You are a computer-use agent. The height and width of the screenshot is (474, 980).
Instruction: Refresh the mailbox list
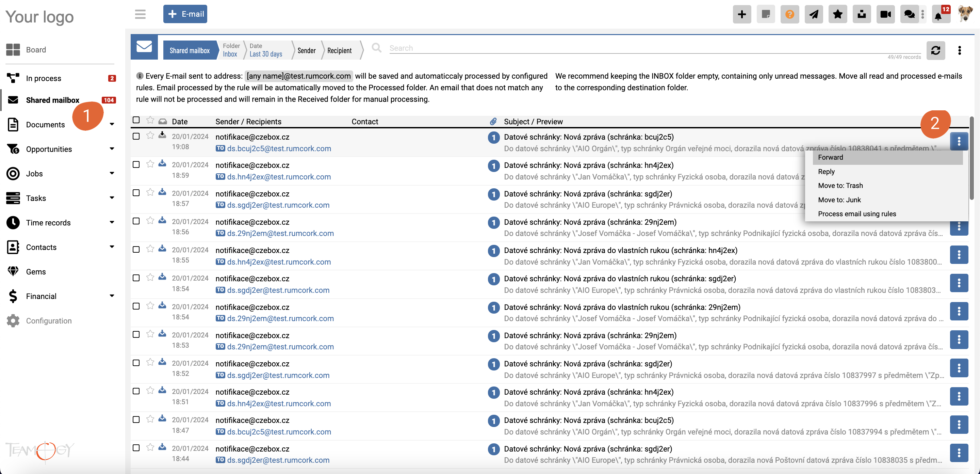935,50
